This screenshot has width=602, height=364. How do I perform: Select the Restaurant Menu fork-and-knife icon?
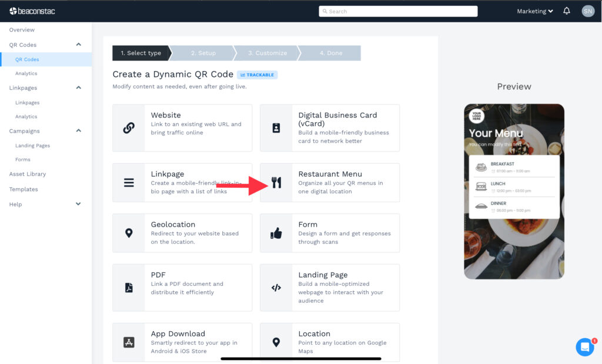(x=276, y=183)
